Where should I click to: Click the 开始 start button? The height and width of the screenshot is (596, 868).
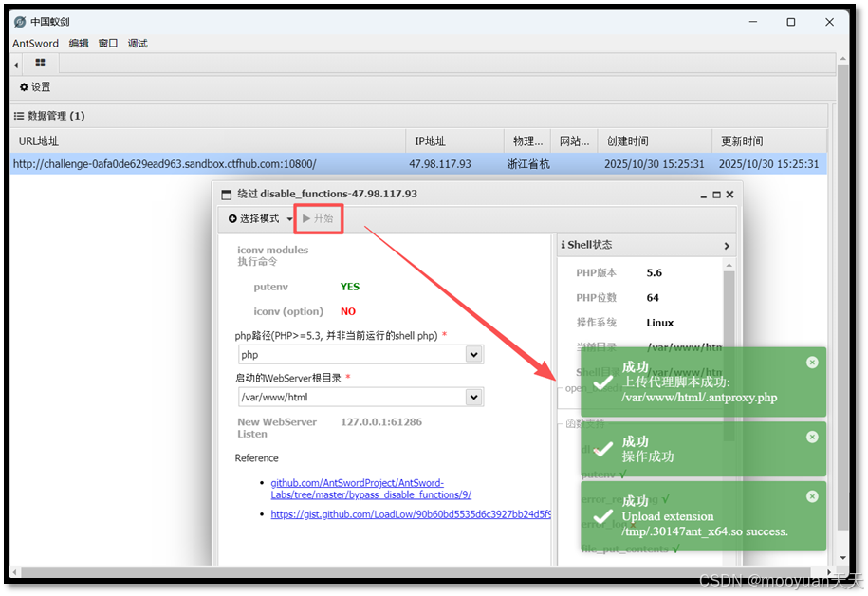319,219
